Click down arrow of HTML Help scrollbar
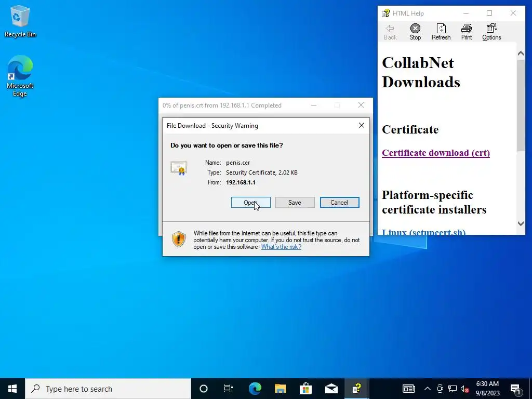 (x=521, y=223)
